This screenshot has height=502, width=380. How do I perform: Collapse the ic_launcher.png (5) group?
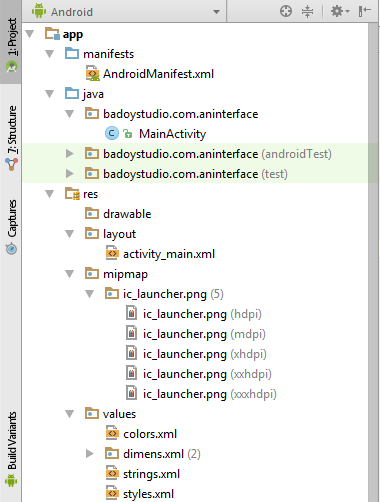pyautogui.click(x=89, y=294)
